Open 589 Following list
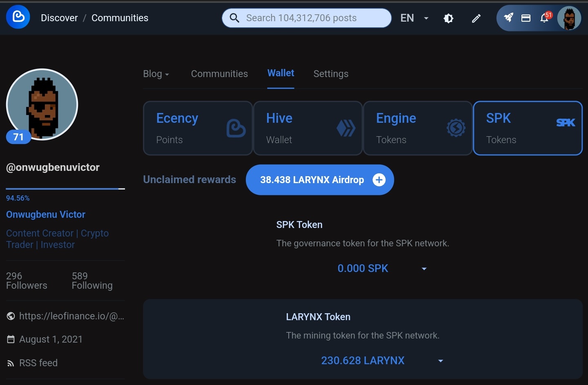This screenshot has width=588, height=385. click(x=92, y=281)
